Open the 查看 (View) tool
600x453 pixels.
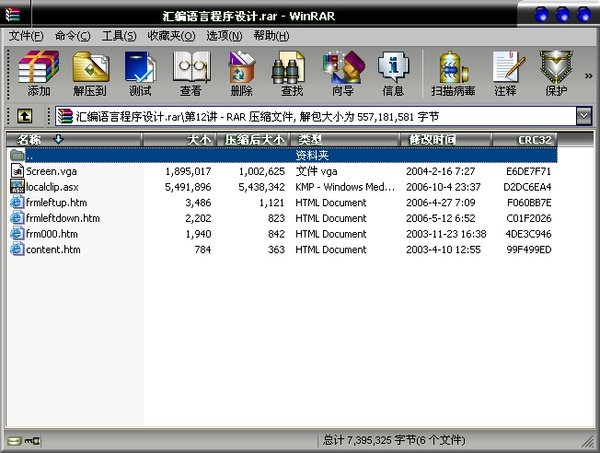190,72
